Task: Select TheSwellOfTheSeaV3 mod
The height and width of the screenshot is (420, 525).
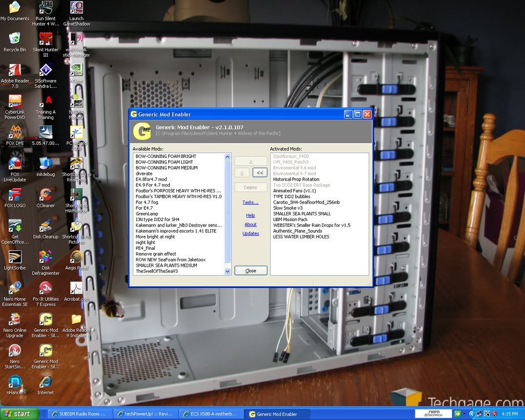Action: coord(157,271)
